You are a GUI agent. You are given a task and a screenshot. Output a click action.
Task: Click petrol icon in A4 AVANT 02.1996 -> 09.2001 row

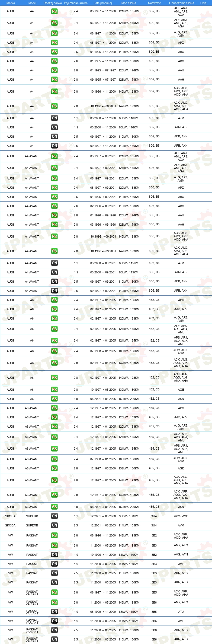point(54,206)
